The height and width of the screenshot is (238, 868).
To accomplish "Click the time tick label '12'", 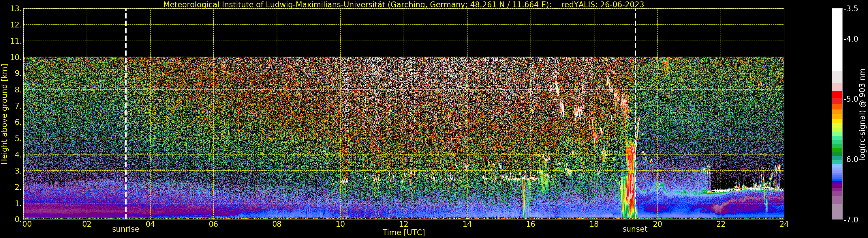I will pos(404,224).
